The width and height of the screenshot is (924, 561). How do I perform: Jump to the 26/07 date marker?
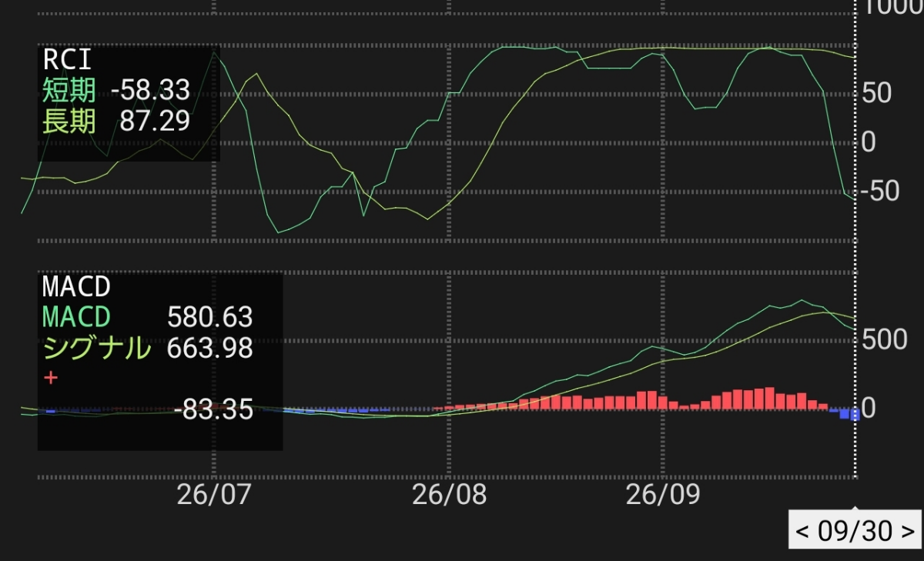tap(213, 495)
